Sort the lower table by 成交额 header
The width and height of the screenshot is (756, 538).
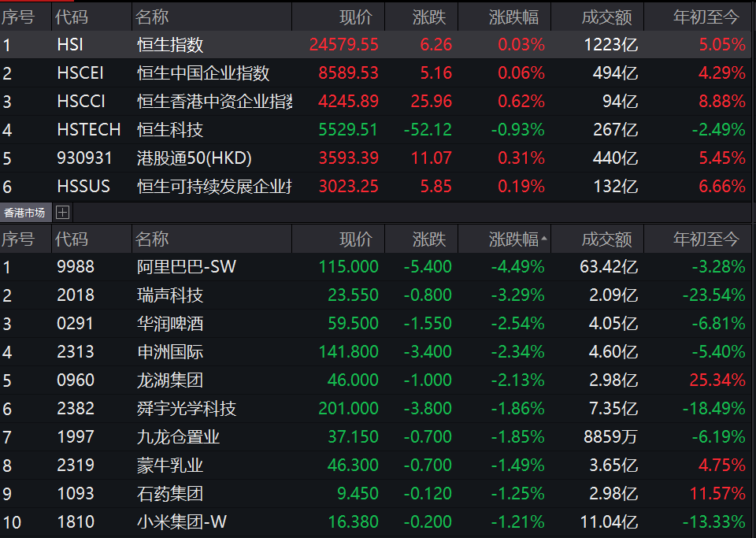pos(606,239)
